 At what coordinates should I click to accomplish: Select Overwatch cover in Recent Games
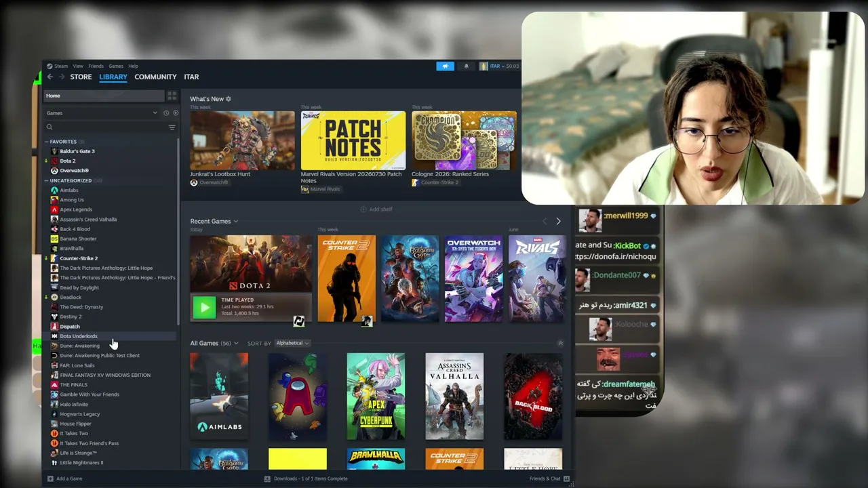(473, 279)
